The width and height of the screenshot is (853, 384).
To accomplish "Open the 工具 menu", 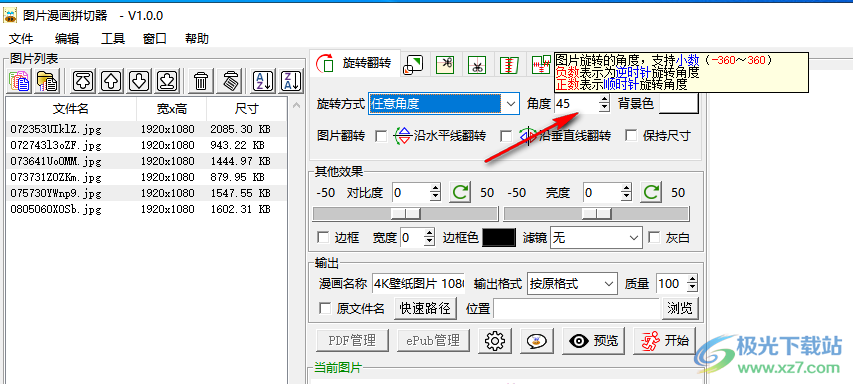I will tap(113, 39).
